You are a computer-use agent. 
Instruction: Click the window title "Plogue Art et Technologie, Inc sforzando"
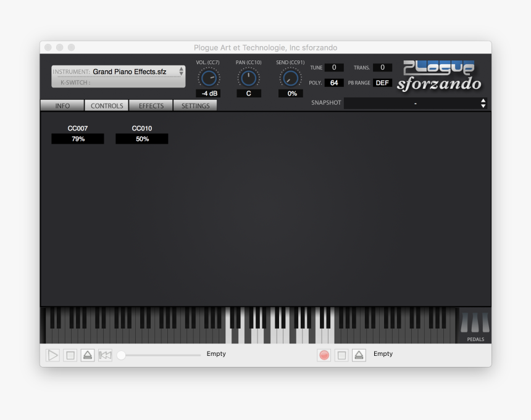tap(265, 47)
